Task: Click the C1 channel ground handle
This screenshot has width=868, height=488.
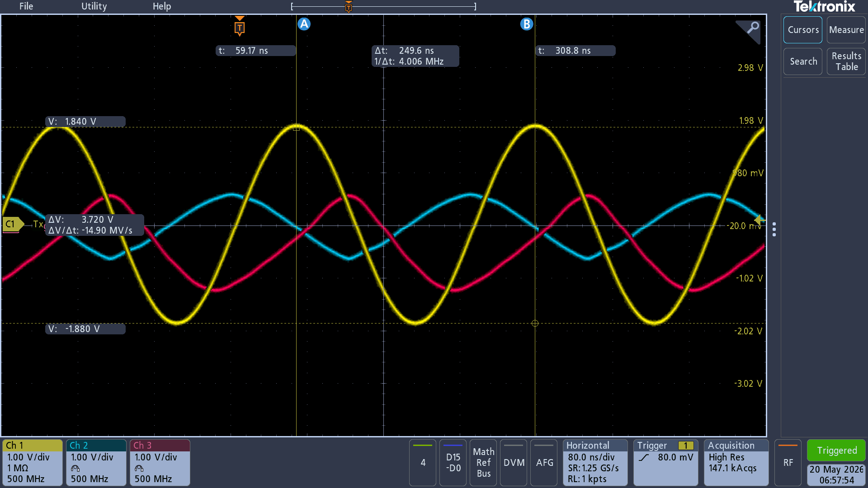Action: 13,224
